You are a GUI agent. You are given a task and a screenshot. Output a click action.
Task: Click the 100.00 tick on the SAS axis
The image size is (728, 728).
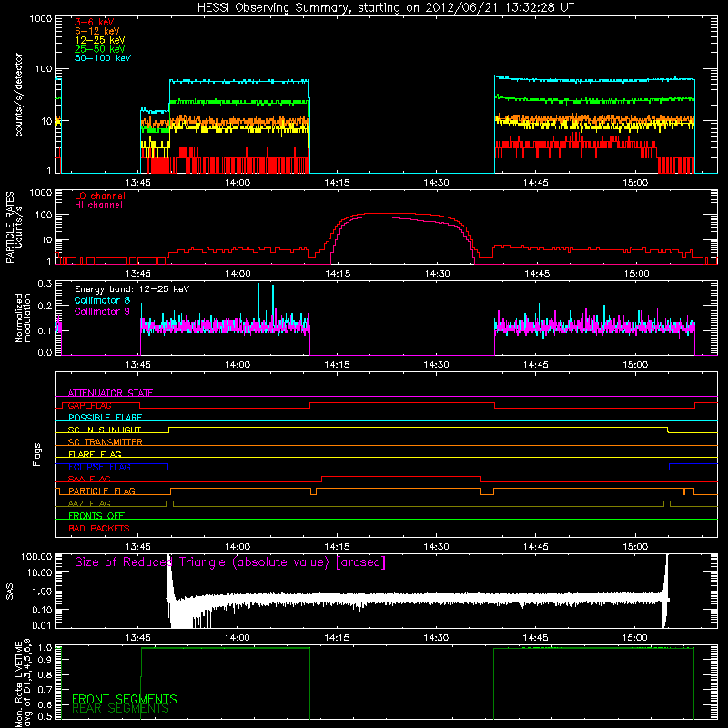tap(36, 556)
